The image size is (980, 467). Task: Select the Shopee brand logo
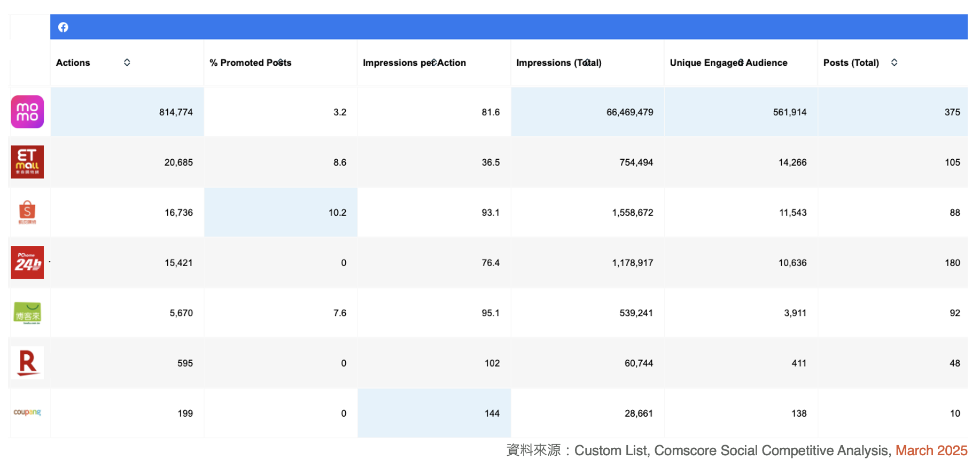pyautogui.click(x=27, y=212)
